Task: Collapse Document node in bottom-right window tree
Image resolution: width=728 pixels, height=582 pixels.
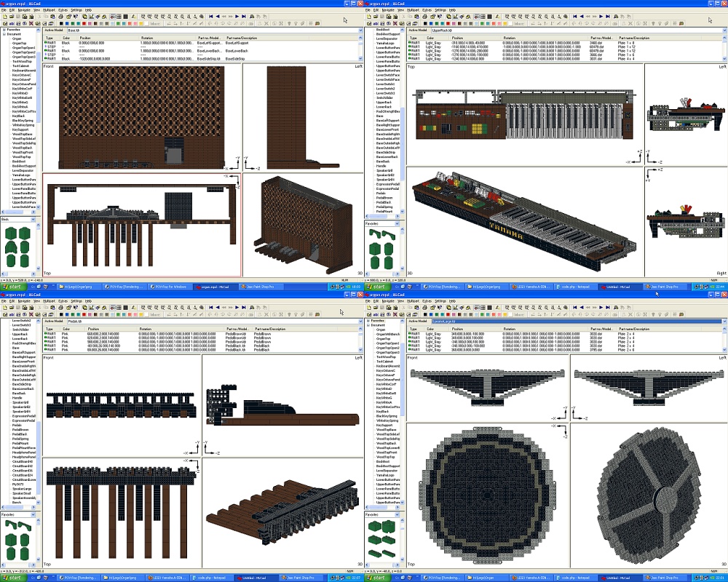Action: pyautogui.click(x=368, y=325)
